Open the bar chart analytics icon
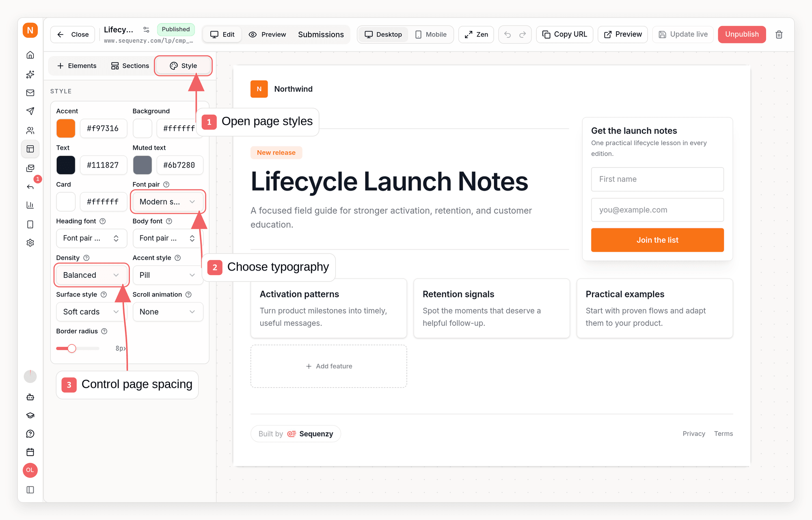This screenshot has height=520, width=812. (x=30, y=205)
